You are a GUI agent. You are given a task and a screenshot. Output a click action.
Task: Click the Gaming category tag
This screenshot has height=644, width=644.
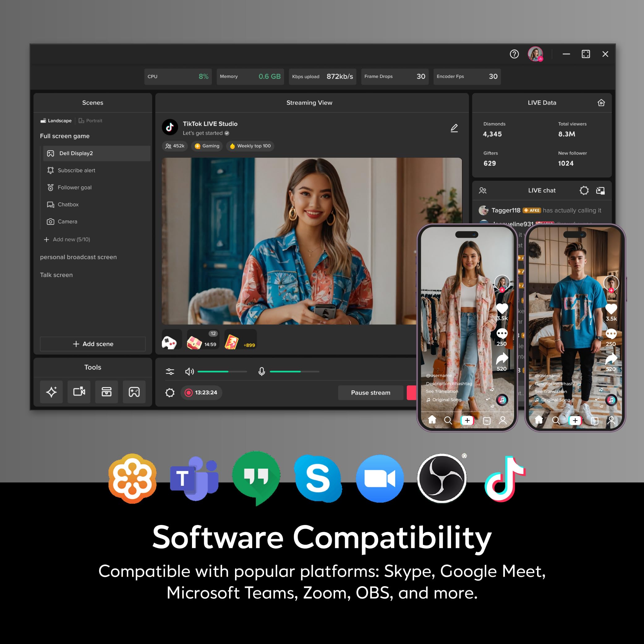pos(207,146)
